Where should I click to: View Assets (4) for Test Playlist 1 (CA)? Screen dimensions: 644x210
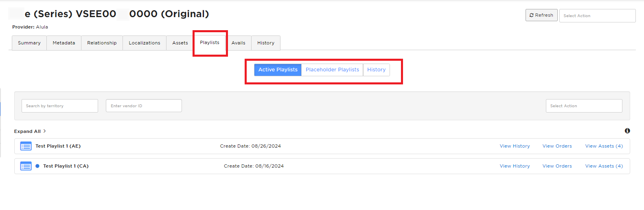(x=604, y=166)
